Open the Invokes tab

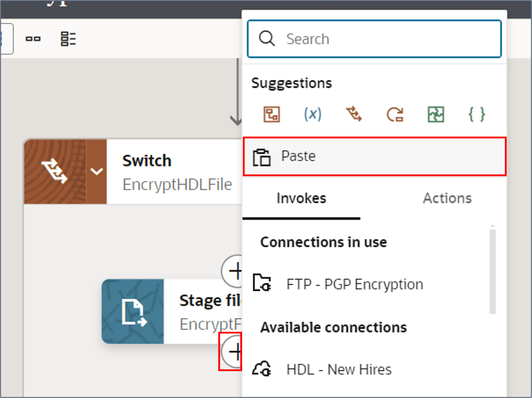pyautogui.click(x=301, y=198)
